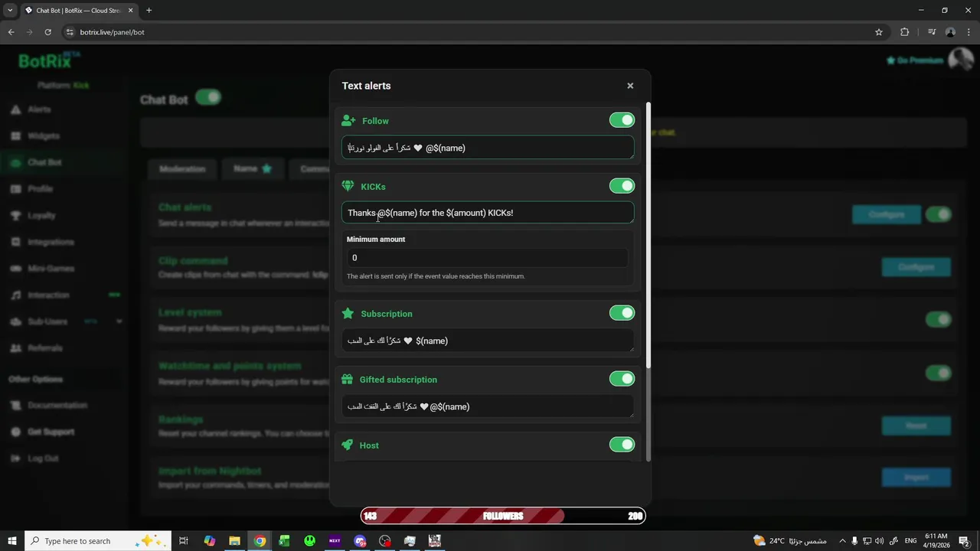Reload the browser page
This screenshot has width=980, height=551.
click(x=47, y=32)
